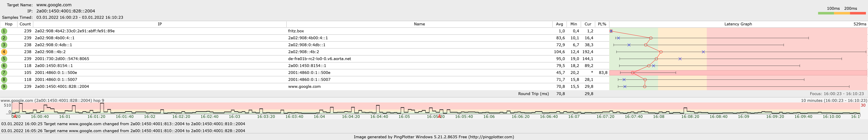Click the yellow hop 4 circle
868x140 pixels.
[4, 52]
